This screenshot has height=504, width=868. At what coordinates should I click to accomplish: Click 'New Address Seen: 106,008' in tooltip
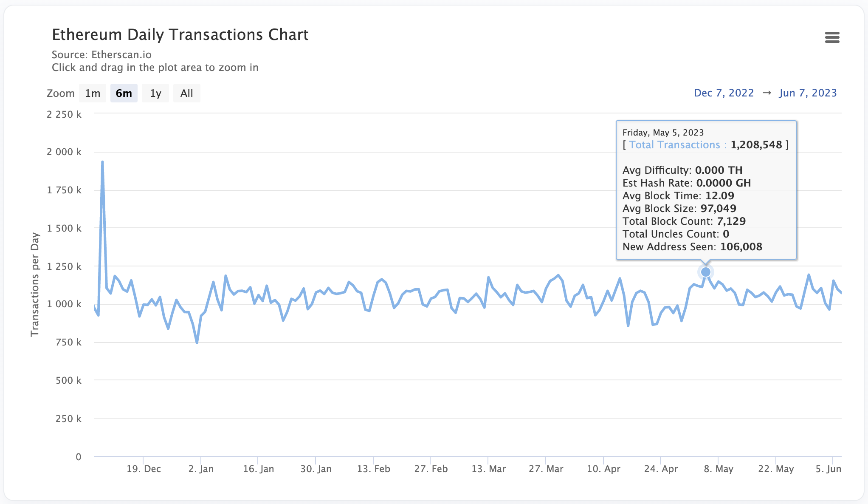click(692, 247)
